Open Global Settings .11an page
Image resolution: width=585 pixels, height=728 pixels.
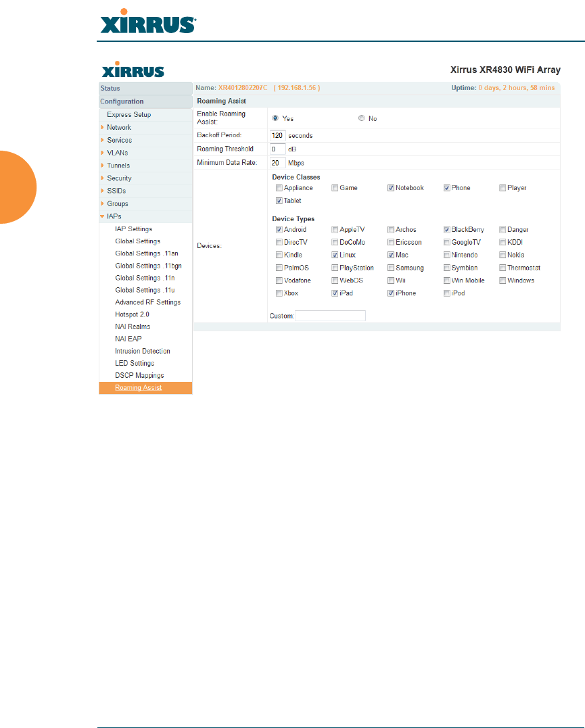click(x=146, y=253)
